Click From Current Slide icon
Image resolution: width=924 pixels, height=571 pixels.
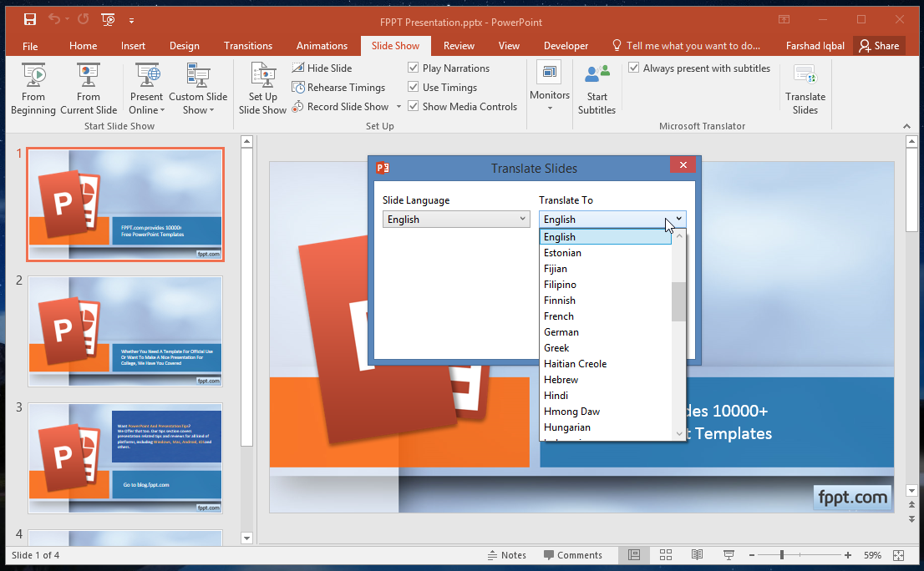89,75
